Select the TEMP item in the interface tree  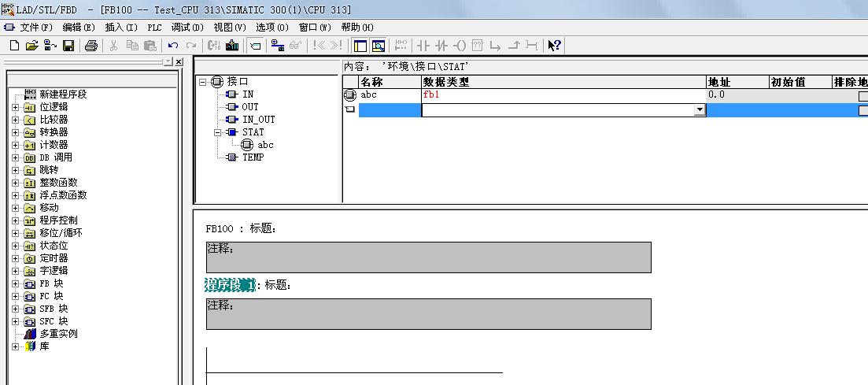click(x=253, y=157)
